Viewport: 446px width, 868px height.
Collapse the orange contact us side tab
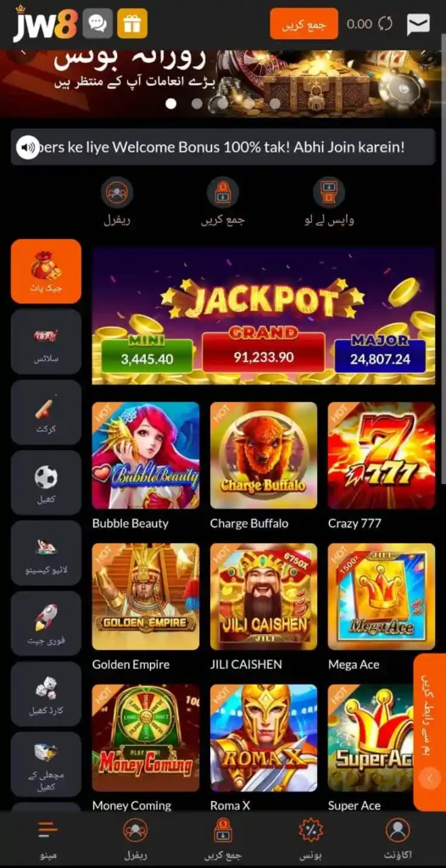[x=429, y=778]
